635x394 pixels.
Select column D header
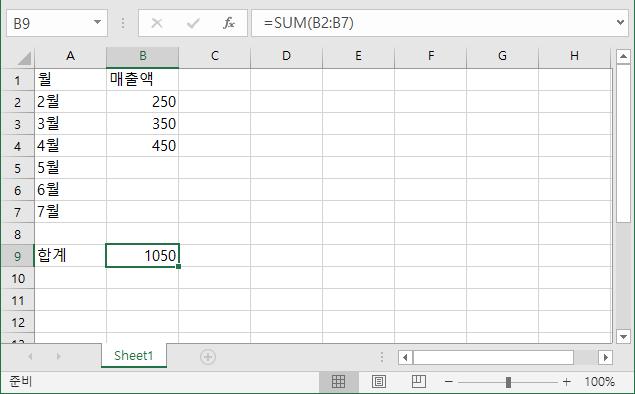tap(286, 56)
